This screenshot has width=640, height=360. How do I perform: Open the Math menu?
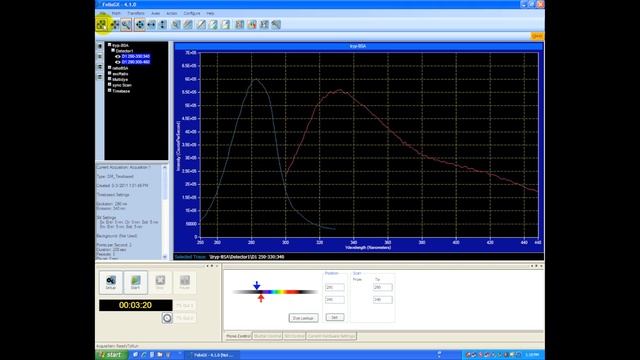pyautogui.click(x=116, y=13)
